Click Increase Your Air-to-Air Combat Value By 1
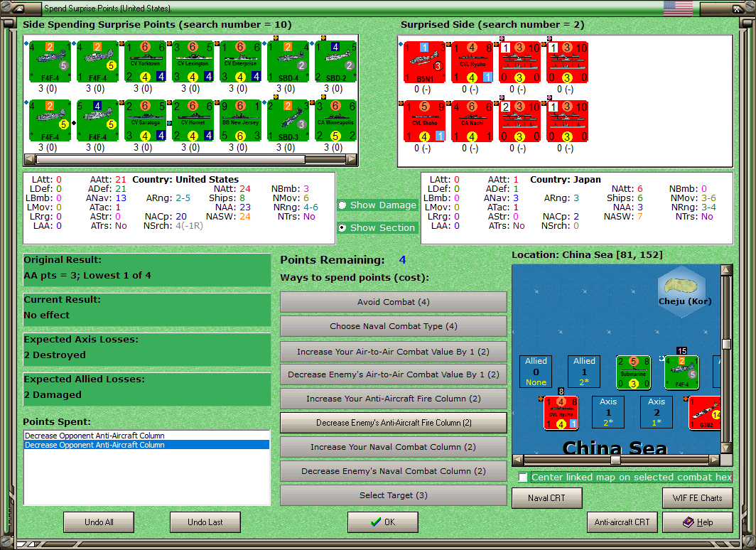756x550 pixels. tap(394, 352)
